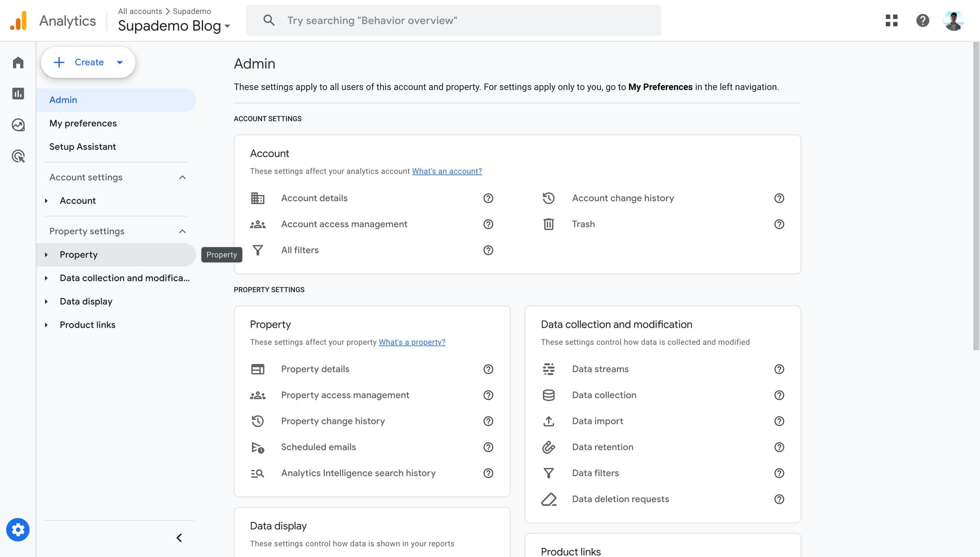Click the Home icon in left navigation
980x557 pixels.
click(x=18, y=62)
